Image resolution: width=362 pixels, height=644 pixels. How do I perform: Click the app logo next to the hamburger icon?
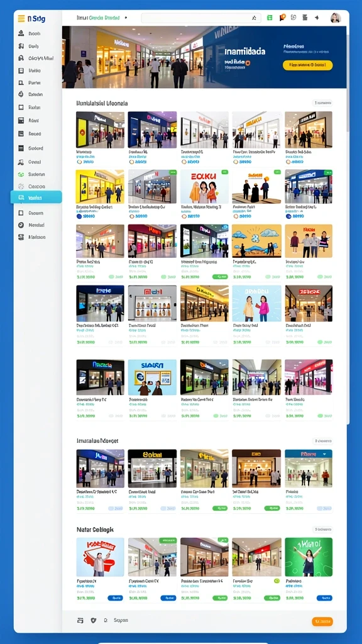36,19
